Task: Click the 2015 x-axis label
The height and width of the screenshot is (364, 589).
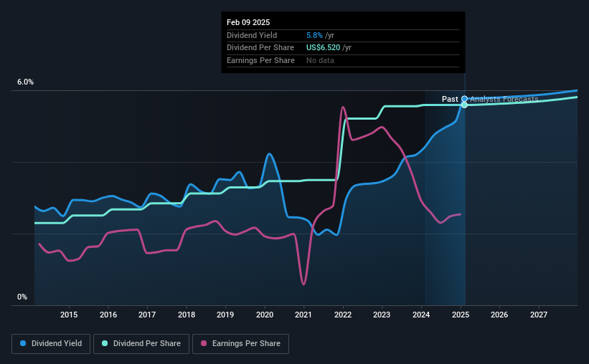Action: (x=69, y=315)
